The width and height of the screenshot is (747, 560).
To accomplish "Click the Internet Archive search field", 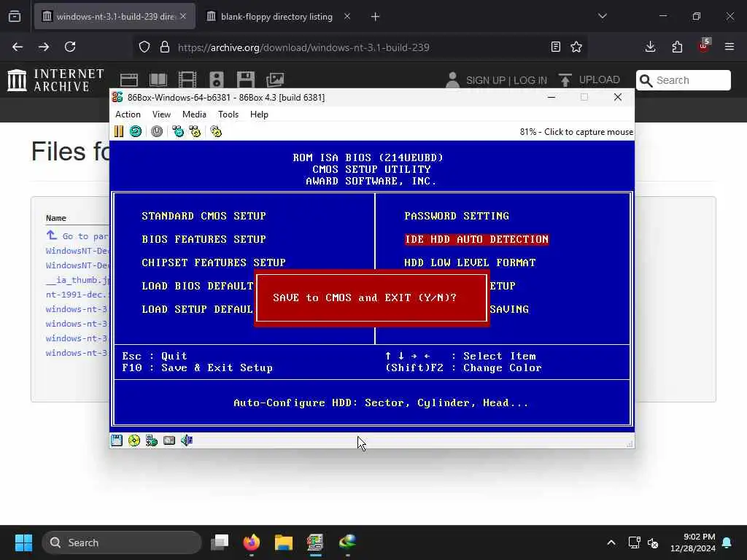I will (683, 80).
